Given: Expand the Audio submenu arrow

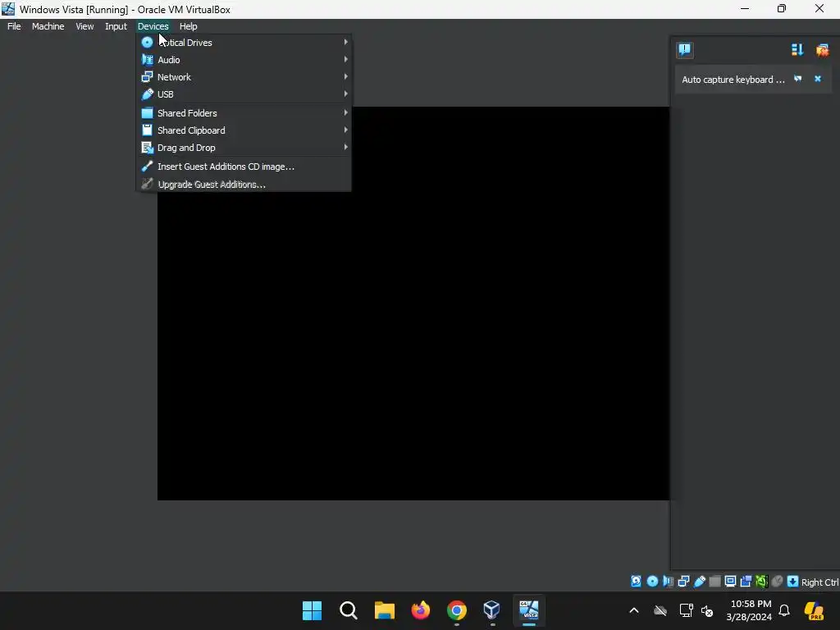Looking at the screenshot, I should pyautogui.click(x=345, y=59).
